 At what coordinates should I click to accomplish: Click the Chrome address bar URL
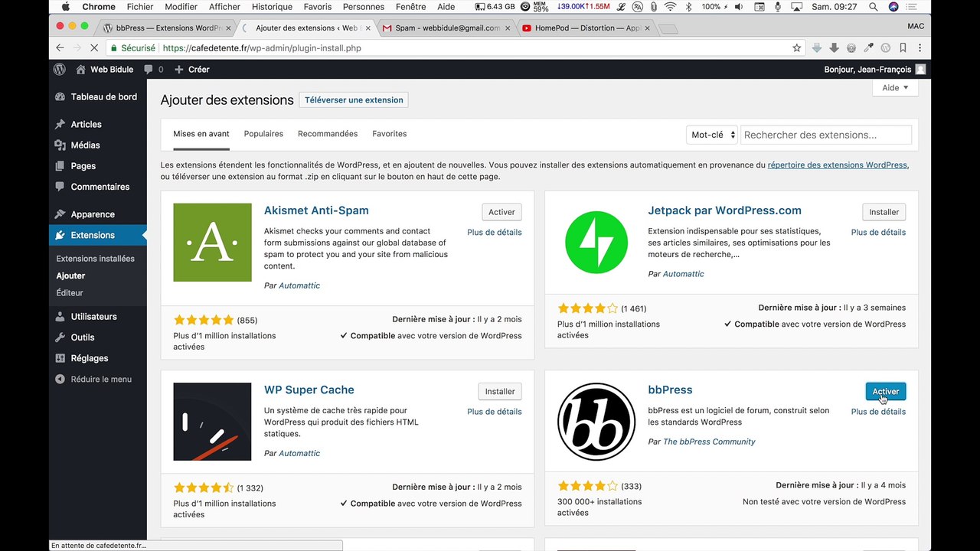pos(262,47)
